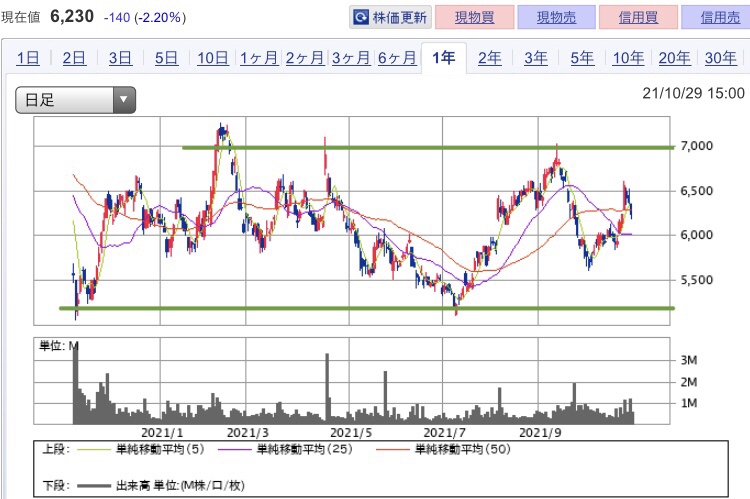Click the 2M volume axis label
This screenshot has width=750, height=499.
[x=689, y=382]
